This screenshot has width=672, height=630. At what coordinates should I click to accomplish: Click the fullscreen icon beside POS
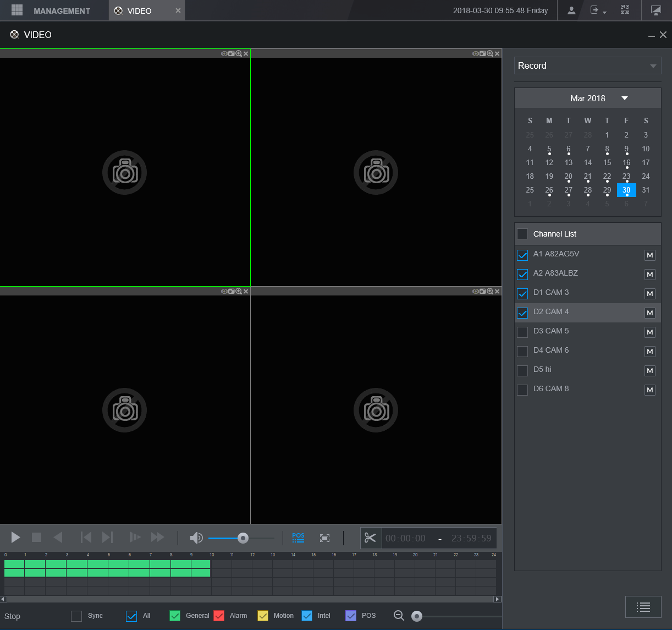325,538
